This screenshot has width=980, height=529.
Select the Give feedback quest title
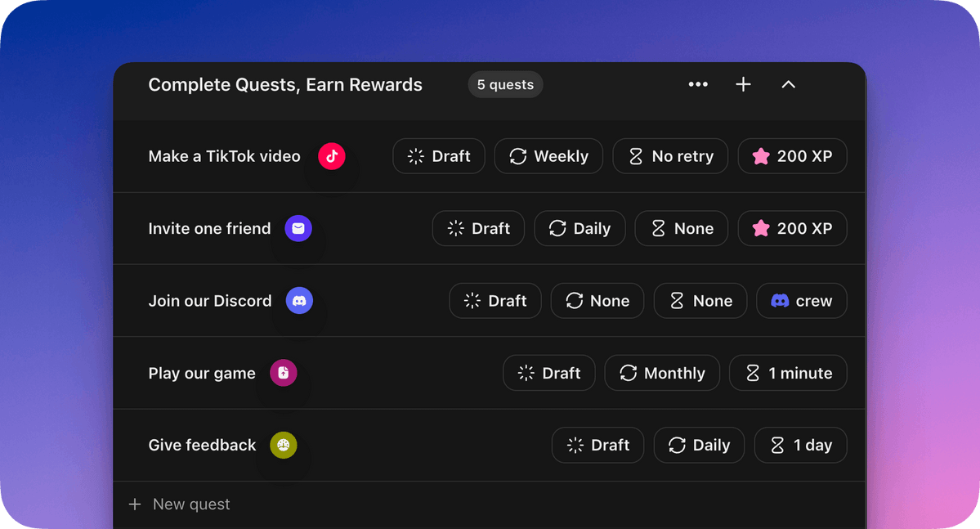click(202, 445)
